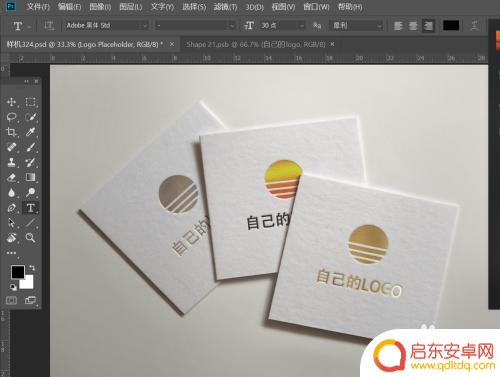500x377 pixels.
Task: Select the History Brush tool
Action: (x=30, y=162)
